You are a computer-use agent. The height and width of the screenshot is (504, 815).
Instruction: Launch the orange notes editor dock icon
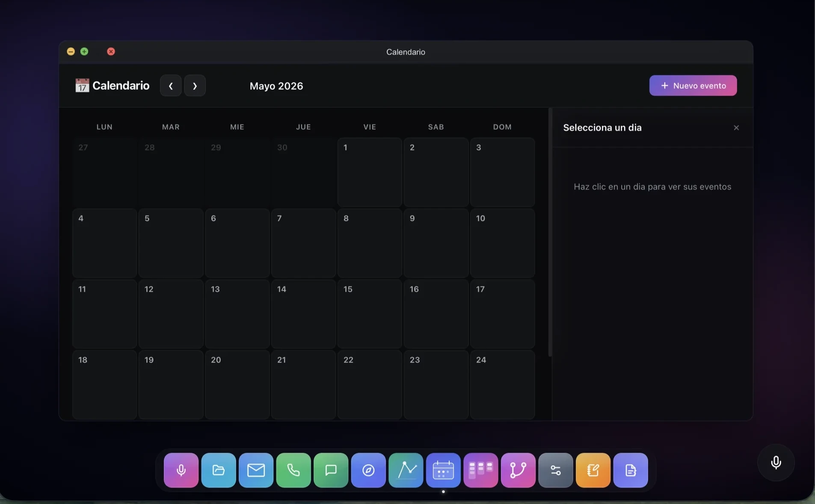[593, 470]
